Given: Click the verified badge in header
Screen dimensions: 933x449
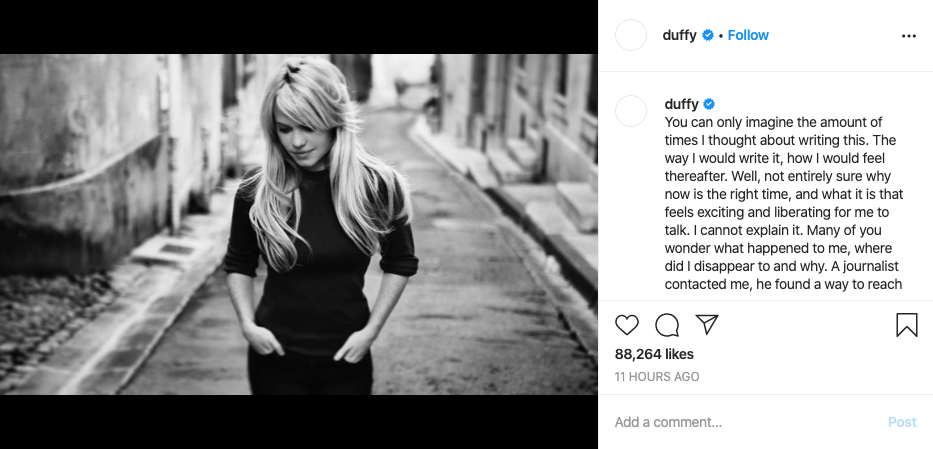Looking at the screenshot, I should (707, 35).
